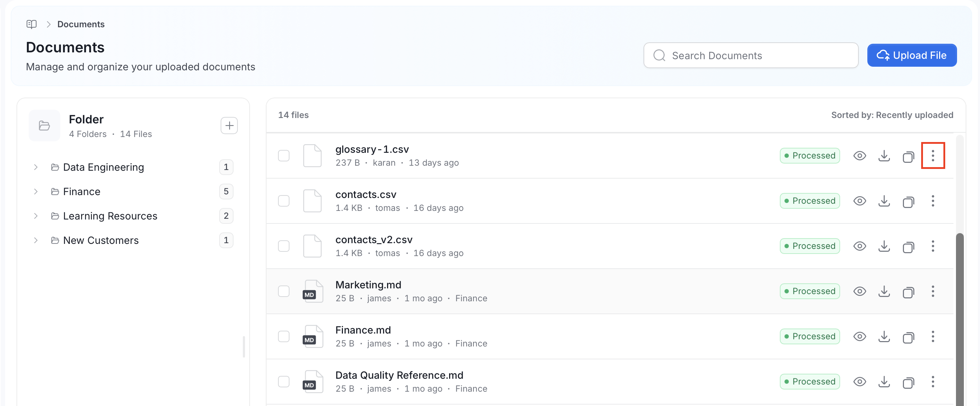Check the Data Quality Reference.md checkbox
Screen dimensions: 980x406
coord(283,382)
